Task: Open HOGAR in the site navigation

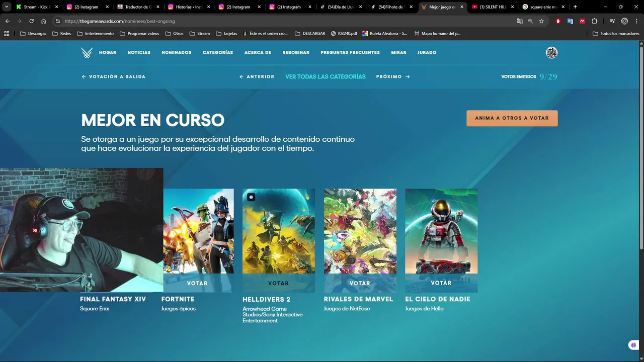Action: 108,53
